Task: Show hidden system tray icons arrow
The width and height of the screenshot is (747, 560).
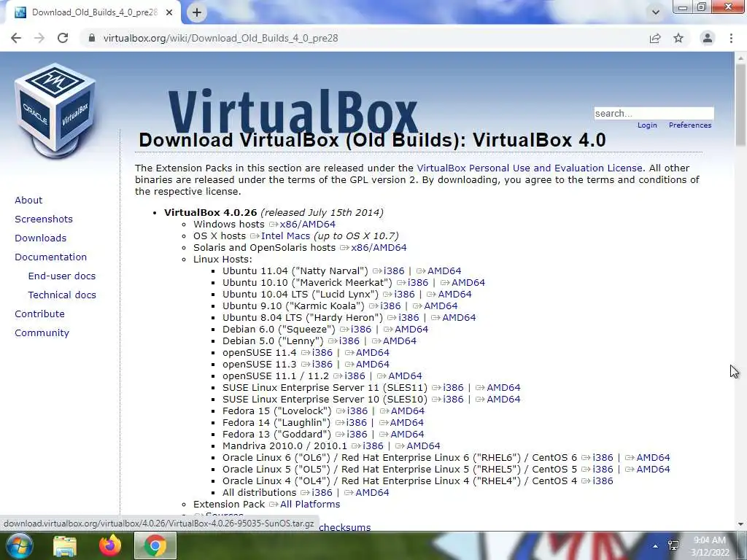Action: 656,546
